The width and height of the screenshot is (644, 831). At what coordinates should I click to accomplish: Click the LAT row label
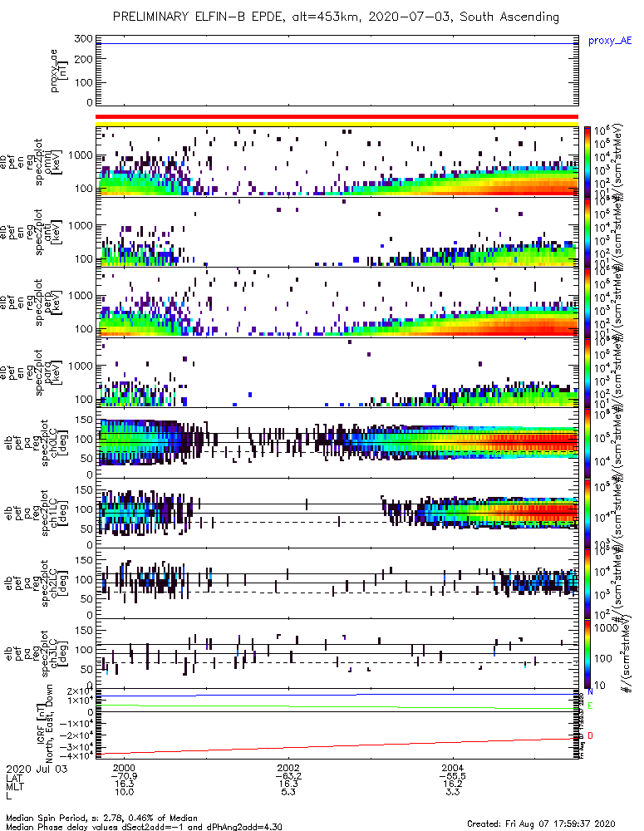point(14,778)
